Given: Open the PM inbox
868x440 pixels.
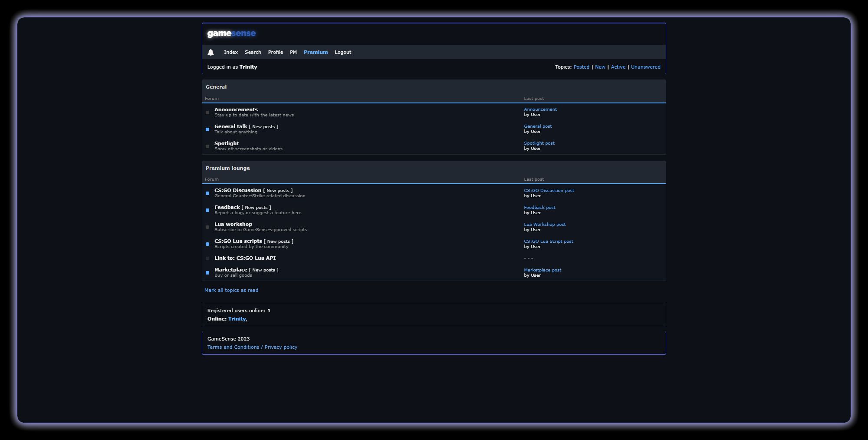Looking at the screenshot, I should coord(293,52).
